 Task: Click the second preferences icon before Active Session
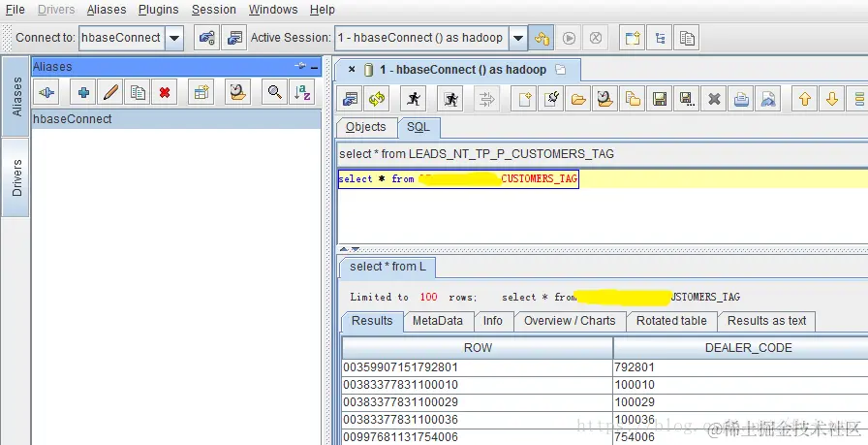234,38
